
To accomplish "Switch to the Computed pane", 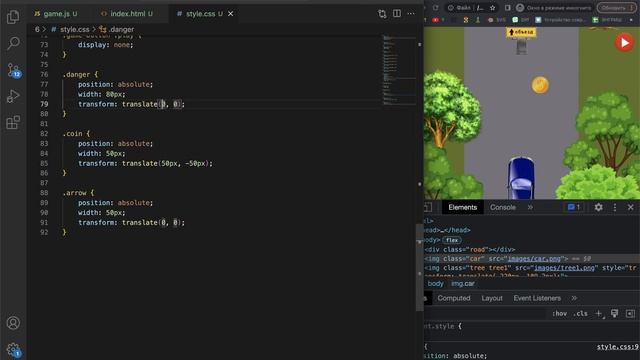I will (x=453, y=298).
